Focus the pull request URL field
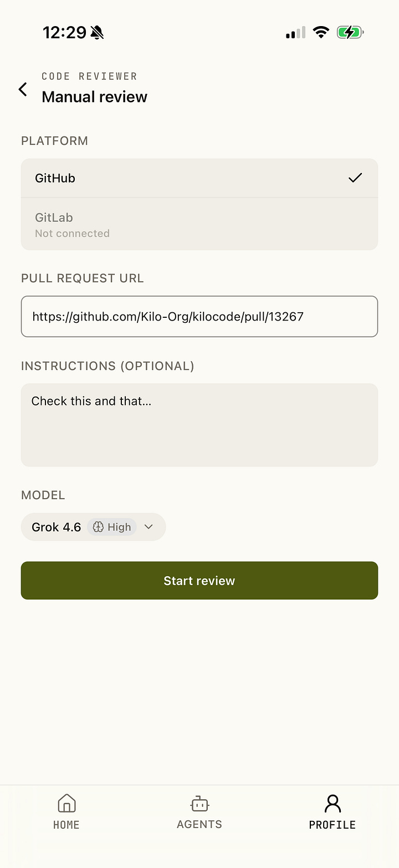Screen dimensions: 399x868 (199, 317)
